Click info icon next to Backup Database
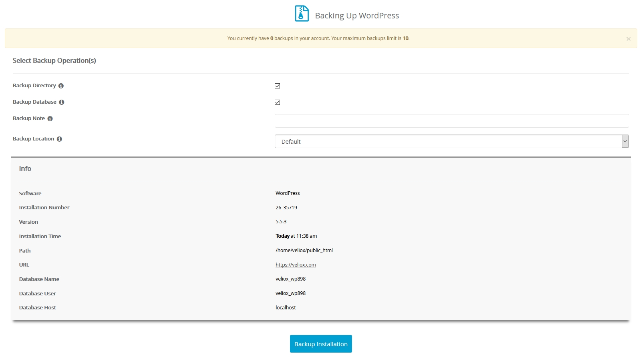 [62, 102]
